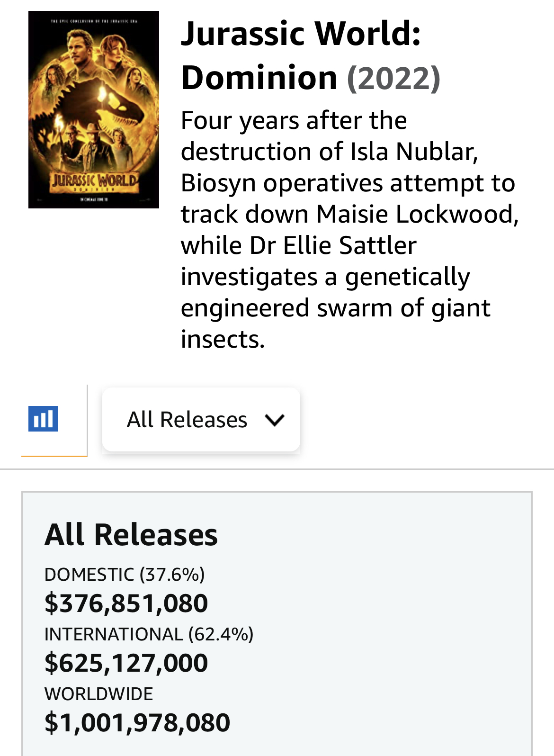Click the tagline text atop the poster
The height and width of the screenshot is (756, 554).
click(94, 21)
